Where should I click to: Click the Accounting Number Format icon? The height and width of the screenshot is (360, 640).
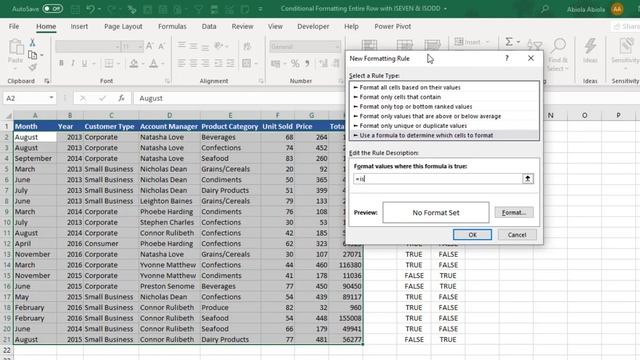pyautogui.click(x=276, y=63)
